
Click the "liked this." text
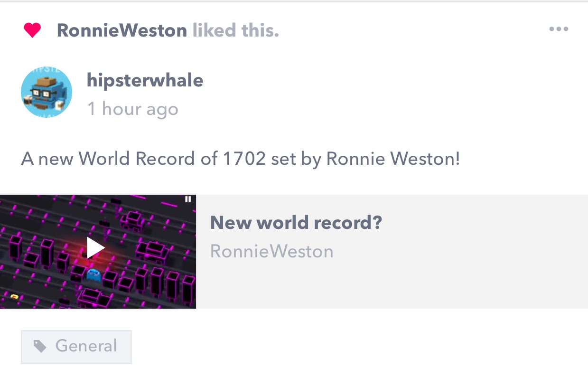235,31
